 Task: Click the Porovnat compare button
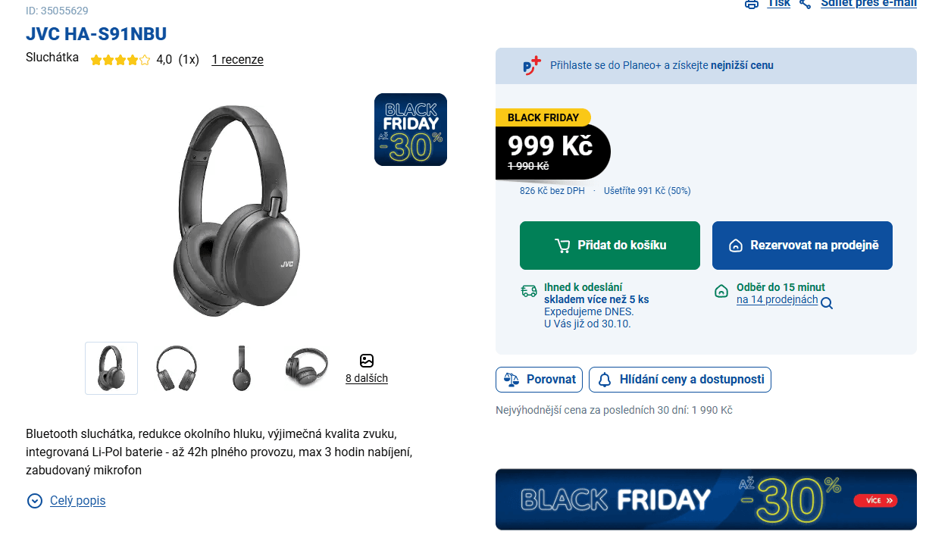(539, 380)
